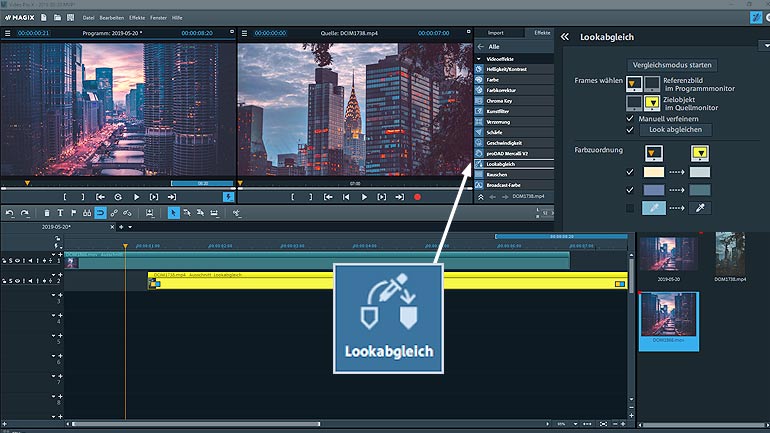Select the yellow clip on track 2

click(x=388, y=281)
